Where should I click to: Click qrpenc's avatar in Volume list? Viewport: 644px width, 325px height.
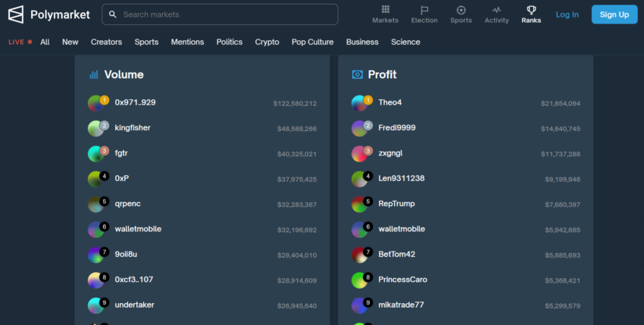point(95,205)
